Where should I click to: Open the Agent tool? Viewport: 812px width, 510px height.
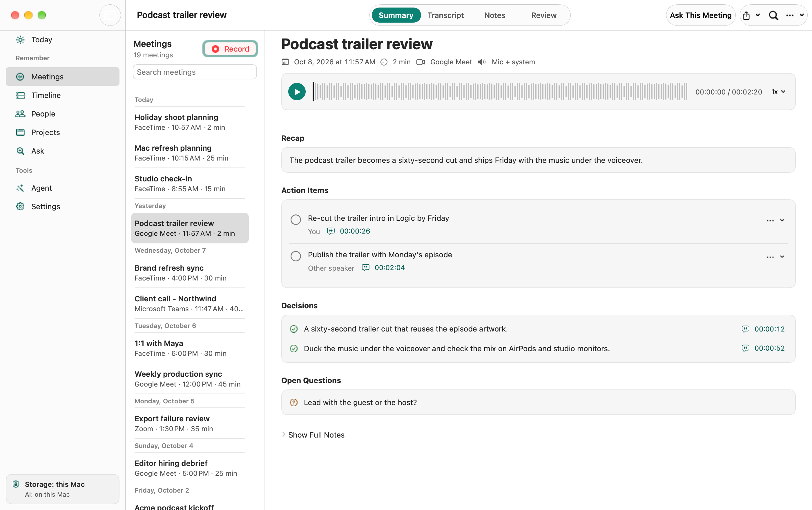(62, 188)
